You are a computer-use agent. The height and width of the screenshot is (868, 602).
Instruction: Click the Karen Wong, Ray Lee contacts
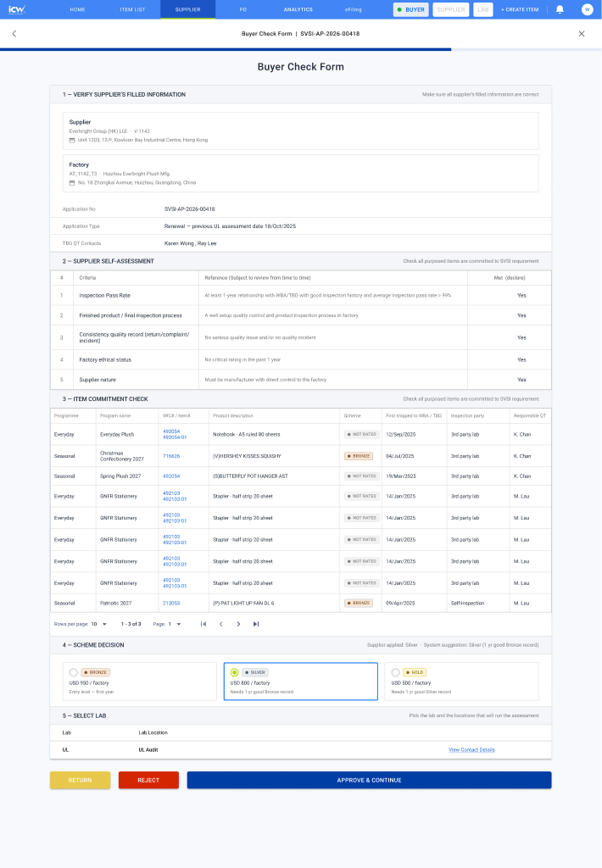click(x=191, y=243)
